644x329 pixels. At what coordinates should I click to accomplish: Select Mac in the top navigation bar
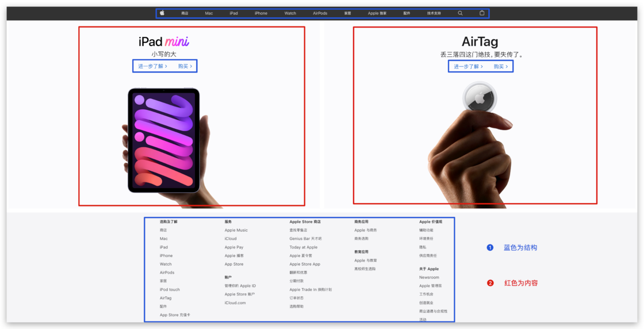(209, 14)
